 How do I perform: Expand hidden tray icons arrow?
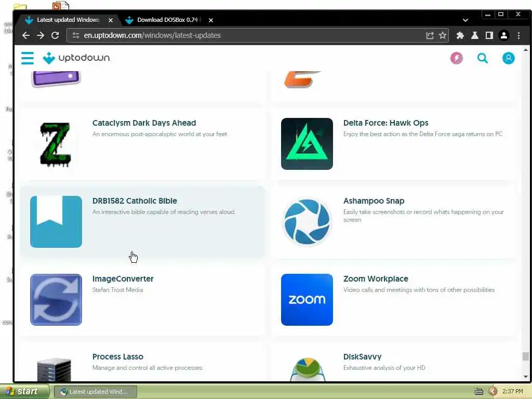pos(493,392)
